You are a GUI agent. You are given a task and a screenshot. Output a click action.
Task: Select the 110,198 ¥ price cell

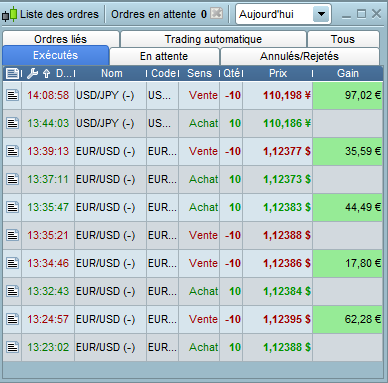277,95
